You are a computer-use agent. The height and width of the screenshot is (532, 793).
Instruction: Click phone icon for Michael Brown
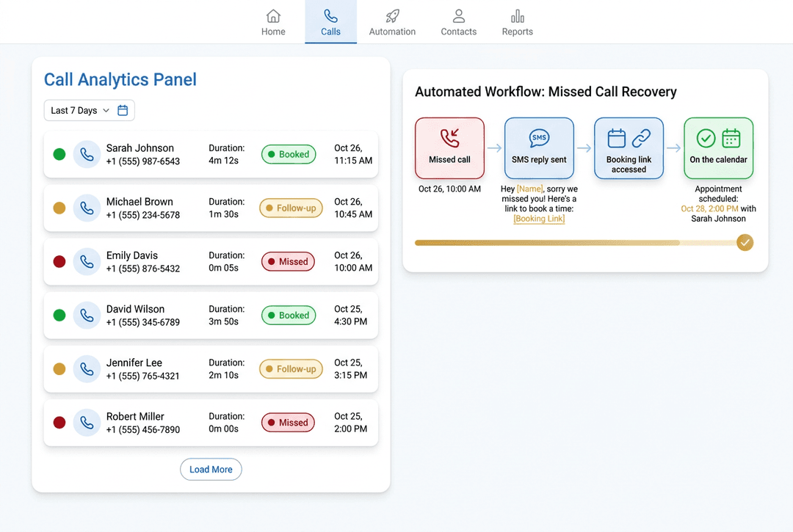87,208
